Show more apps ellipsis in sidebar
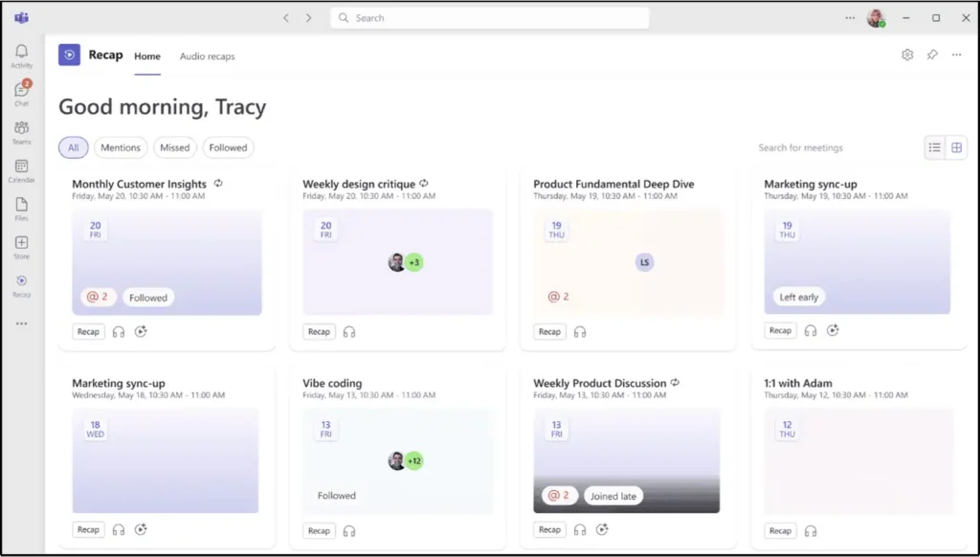This screenshot has height=557, width=980. pos(21,323)
